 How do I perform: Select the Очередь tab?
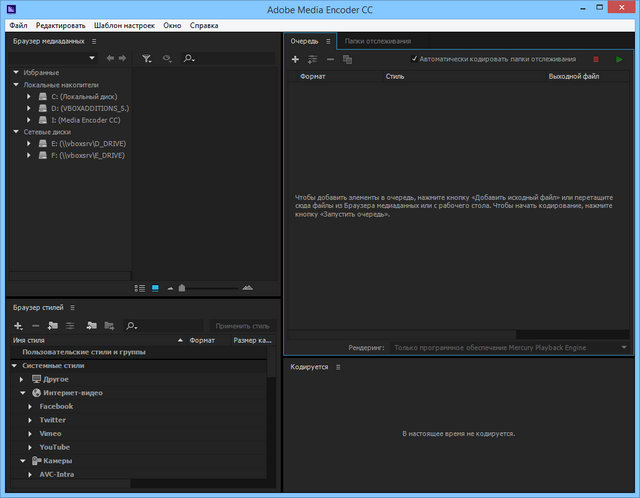click(x=304, y=42)
